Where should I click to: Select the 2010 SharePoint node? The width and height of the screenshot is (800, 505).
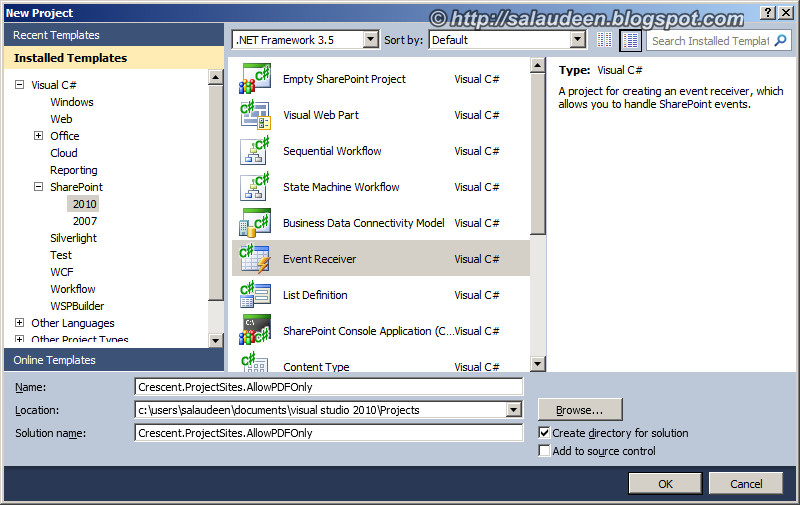pos(84,204)
